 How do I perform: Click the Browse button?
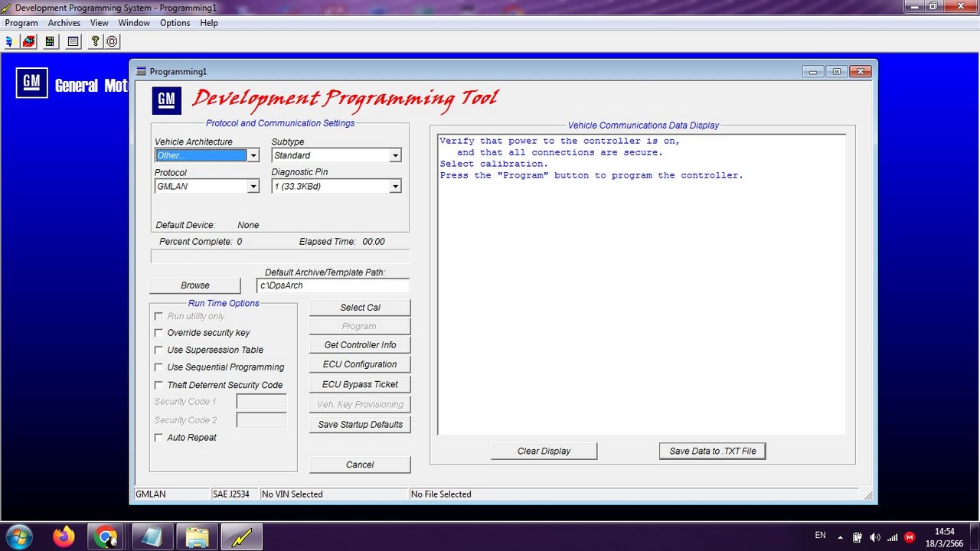click(x=195, y=285)
